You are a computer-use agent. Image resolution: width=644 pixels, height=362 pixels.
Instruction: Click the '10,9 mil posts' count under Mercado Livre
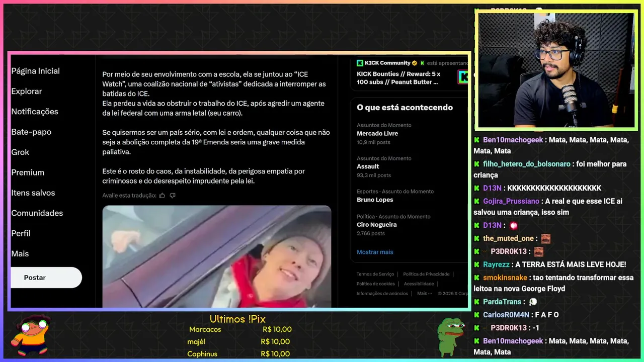coord(373,142)
